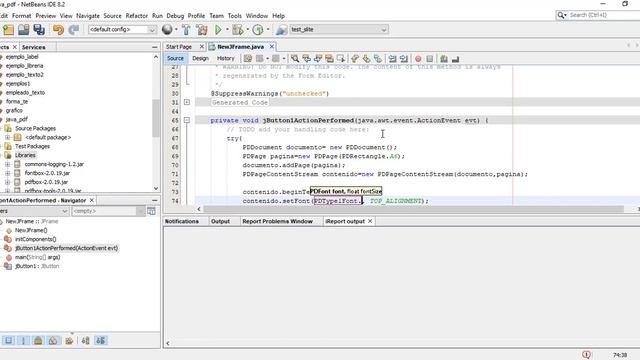The width and height of the screenshot is (640, 360).
Task: Run the project with the green play icon
Action: click(x=218, y=29)
